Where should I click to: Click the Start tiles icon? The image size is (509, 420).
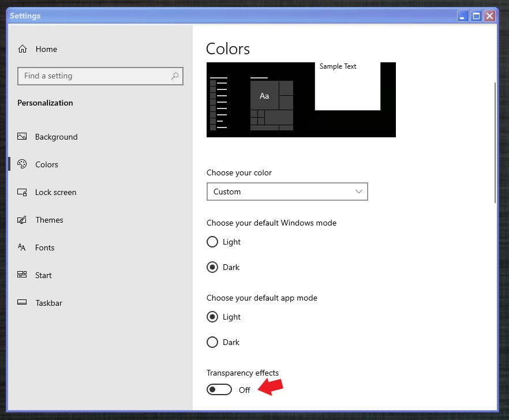pos(23,275)
